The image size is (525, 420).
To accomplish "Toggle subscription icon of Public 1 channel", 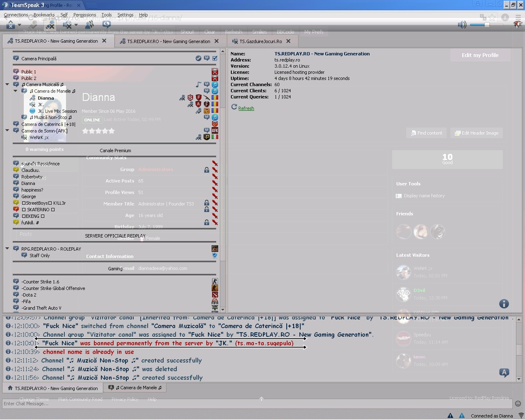I will [x=16, y=71].
